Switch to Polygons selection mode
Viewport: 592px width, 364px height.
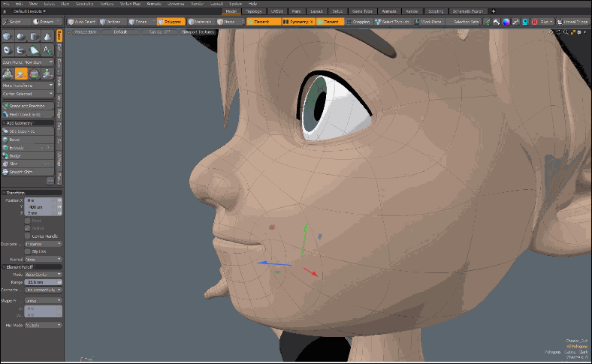click(x=171, y=22)
